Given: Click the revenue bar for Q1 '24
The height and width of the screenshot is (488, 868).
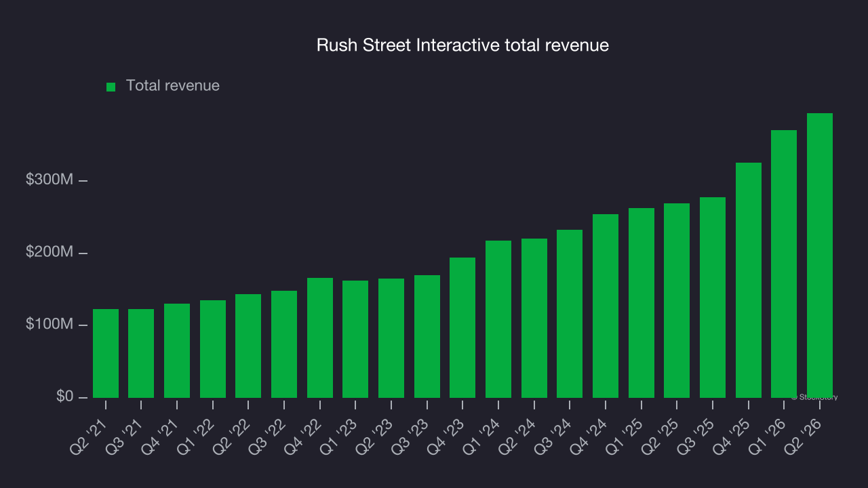Looking at the screenshot, I should (x=498, y=319).
